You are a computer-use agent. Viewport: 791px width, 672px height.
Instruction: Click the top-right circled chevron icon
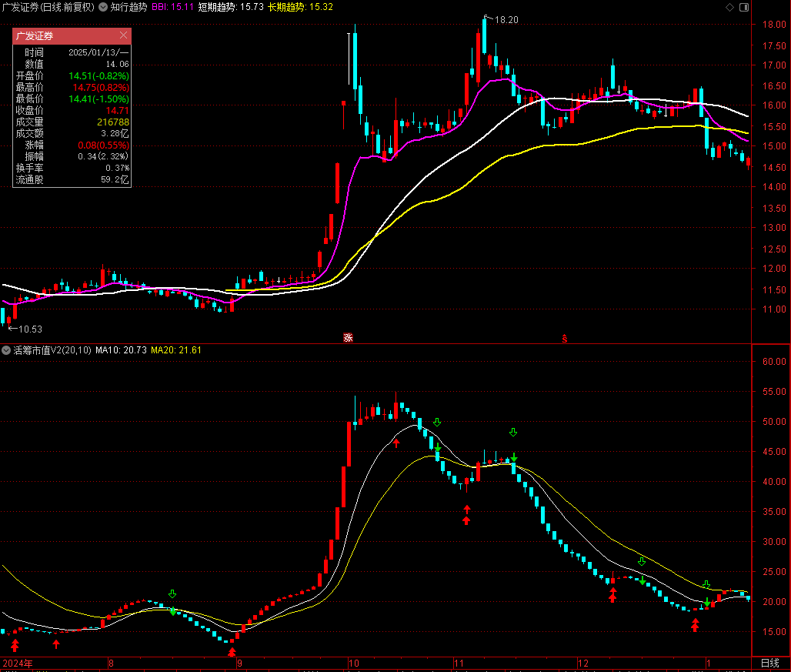coord(743,8)
